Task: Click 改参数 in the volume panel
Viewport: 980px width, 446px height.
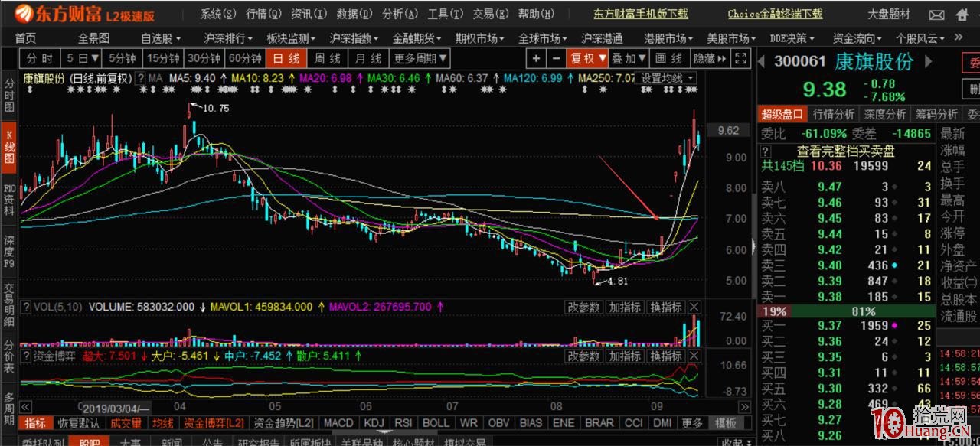Action: click(583, 306)
